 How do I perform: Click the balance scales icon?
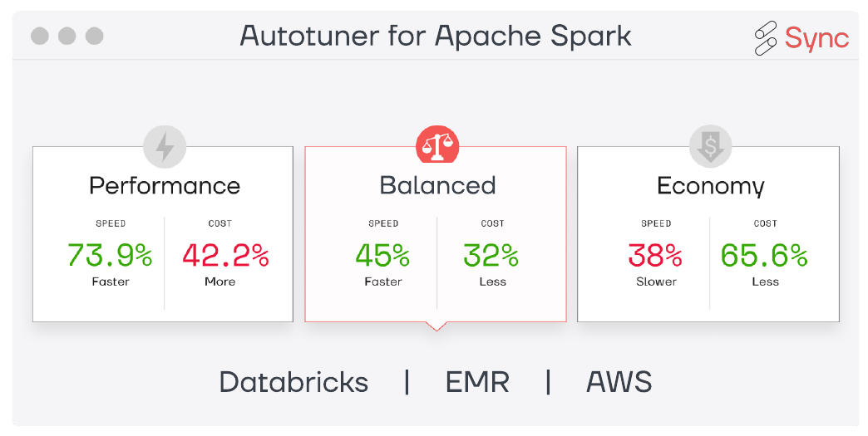pyautogui.click(x=437, y=145)
